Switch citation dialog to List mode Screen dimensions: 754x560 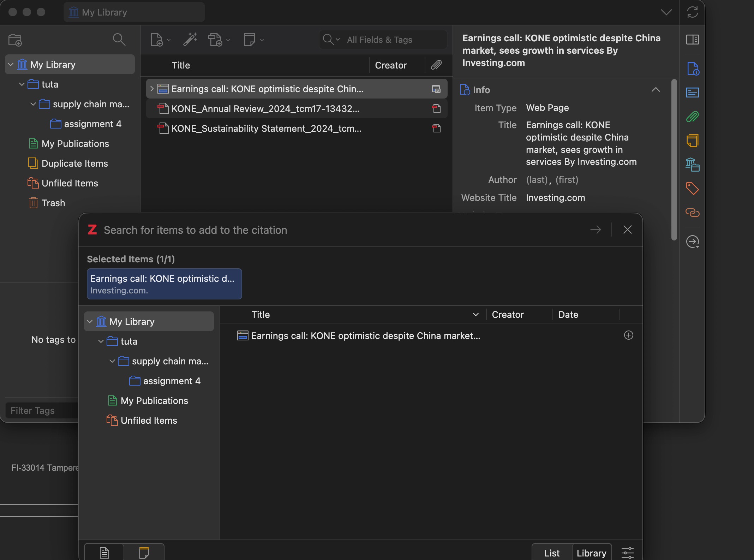point(552,553)
